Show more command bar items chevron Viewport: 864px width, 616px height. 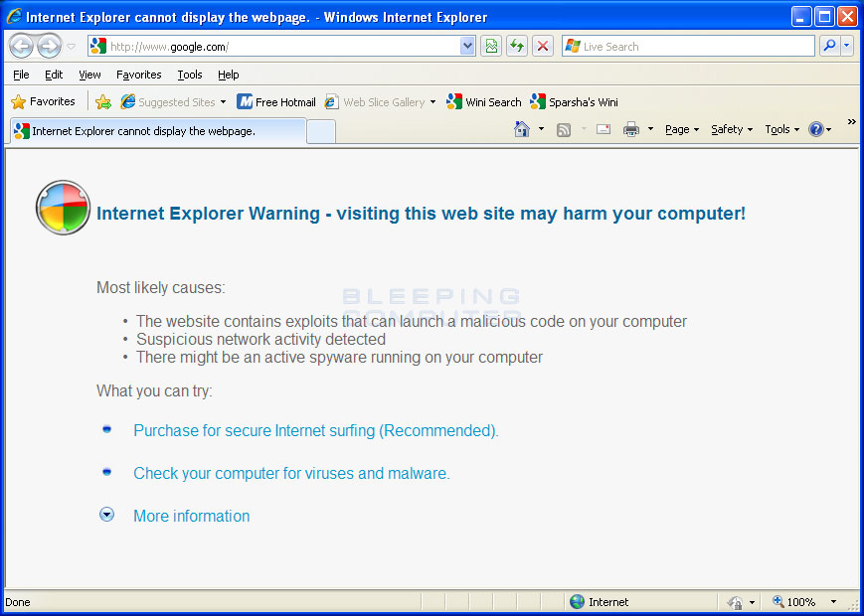point(851,121)
